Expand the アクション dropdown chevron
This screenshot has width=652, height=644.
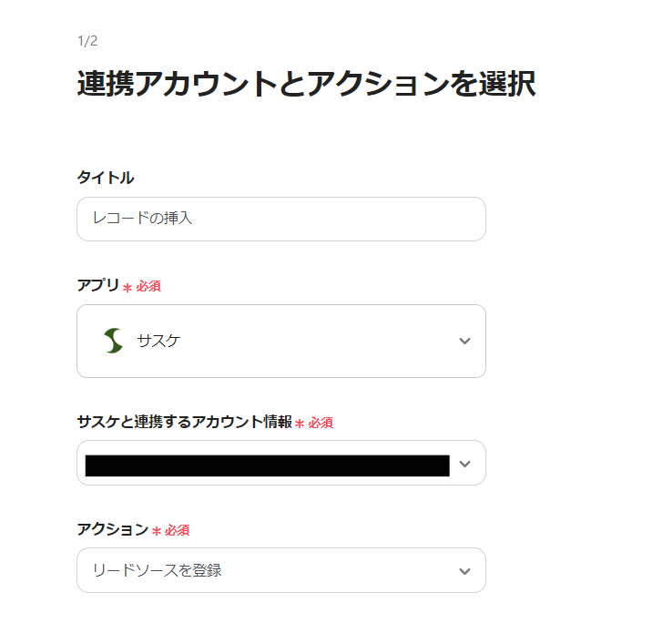464,571
